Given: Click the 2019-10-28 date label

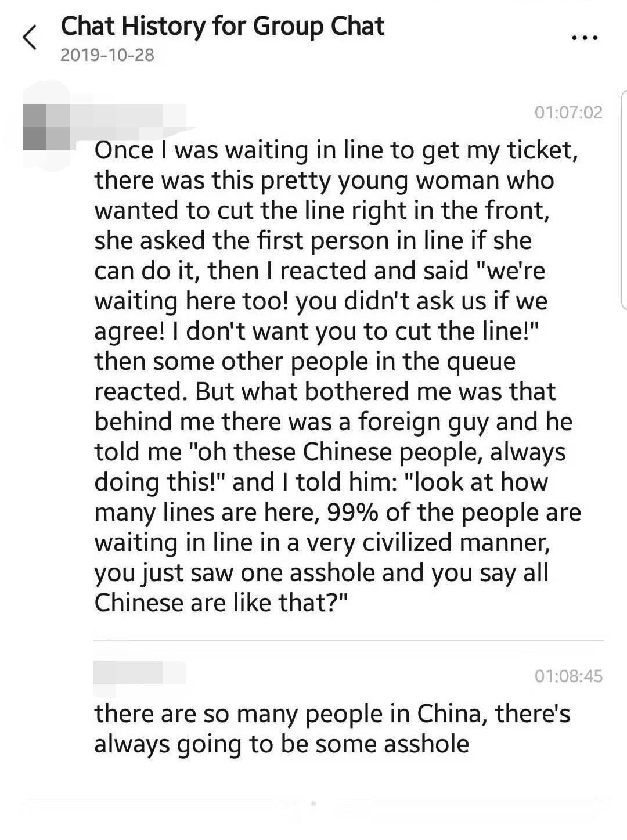Looking at the screenshot, I should pos(107,55).
